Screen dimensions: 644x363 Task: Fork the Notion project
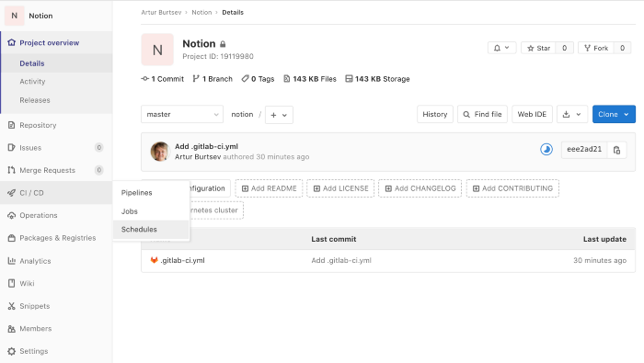(x=596, y=48)
